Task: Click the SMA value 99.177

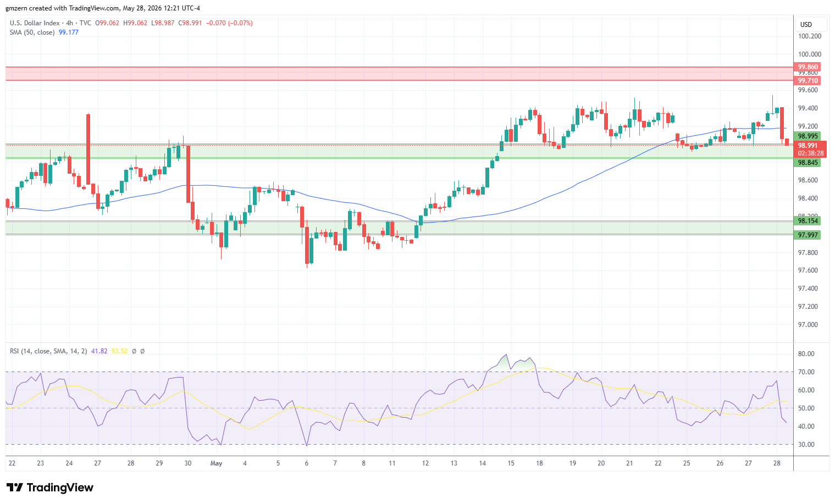Action: [x=69, y=32]
